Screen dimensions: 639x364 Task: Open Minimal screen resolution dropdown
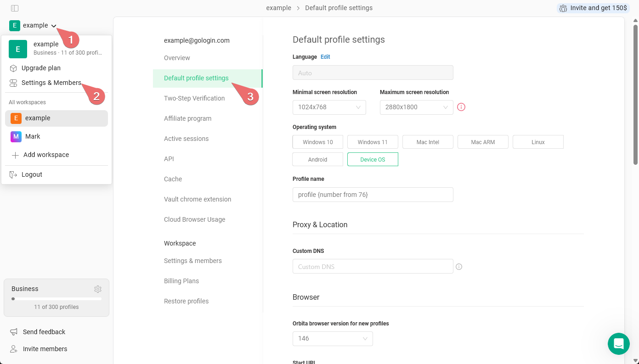[x=329, y=107]
